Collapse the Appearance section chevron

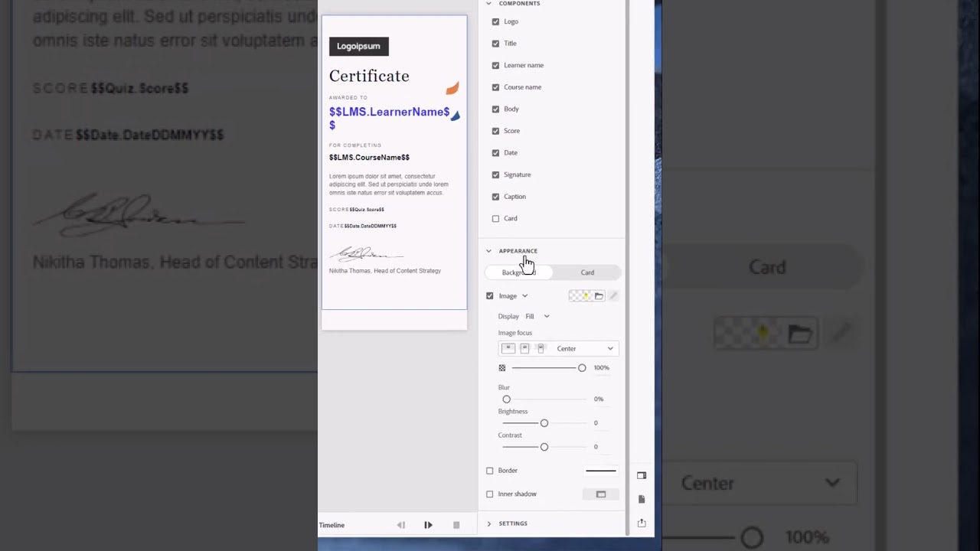point(488,251)
